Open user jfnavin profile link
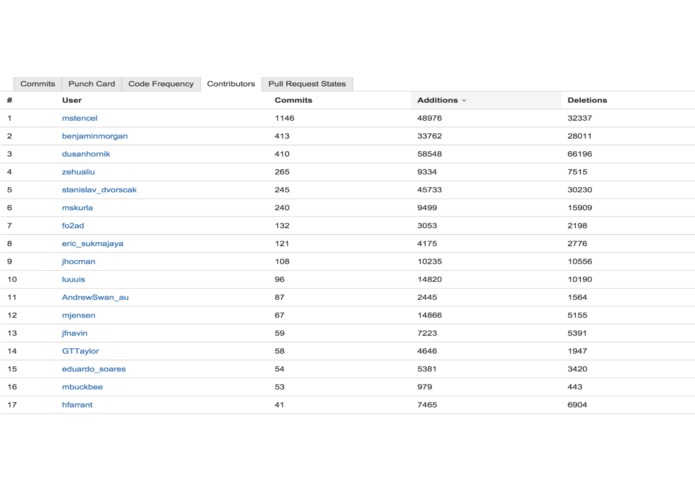The image size is (695, 494). coord(74,333)
